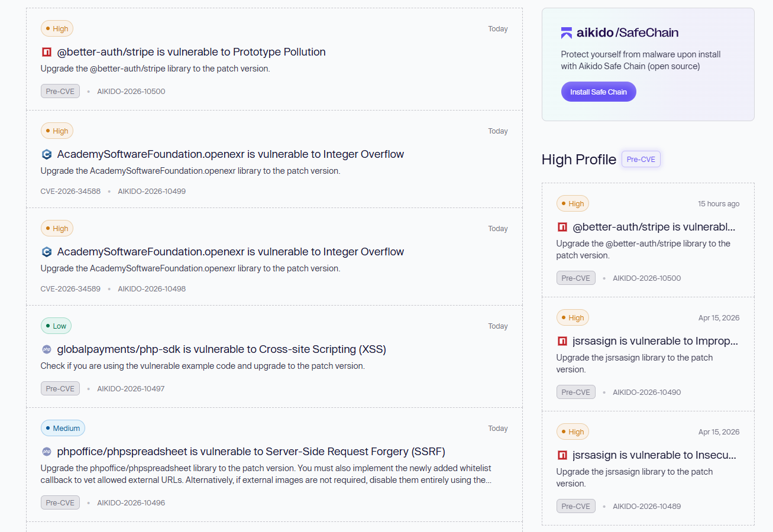Click the AIKIDO-2026-10498 identifier
Viewport: 773px width, 532px height.
pyautogui.click(x=152, y=289)
